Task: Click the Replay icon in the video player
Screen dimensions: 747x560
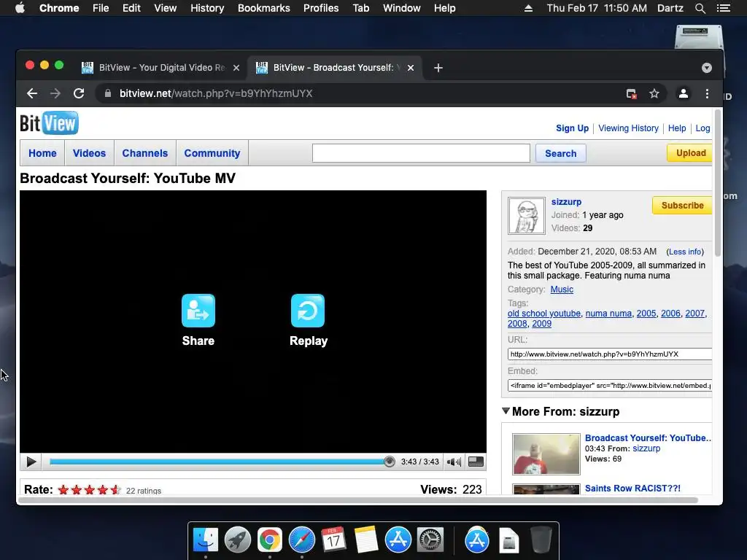Action: 308,311
